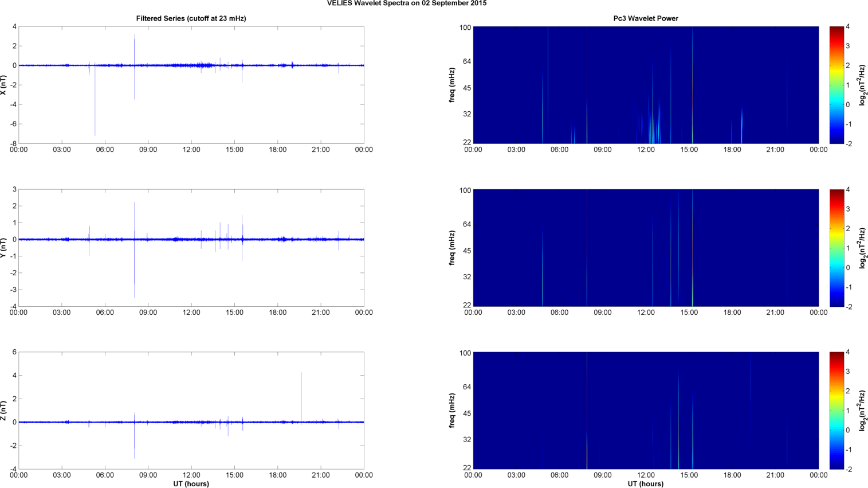Click "freq (mHz)" label of bottom wavelet panel

click(451, 411)
